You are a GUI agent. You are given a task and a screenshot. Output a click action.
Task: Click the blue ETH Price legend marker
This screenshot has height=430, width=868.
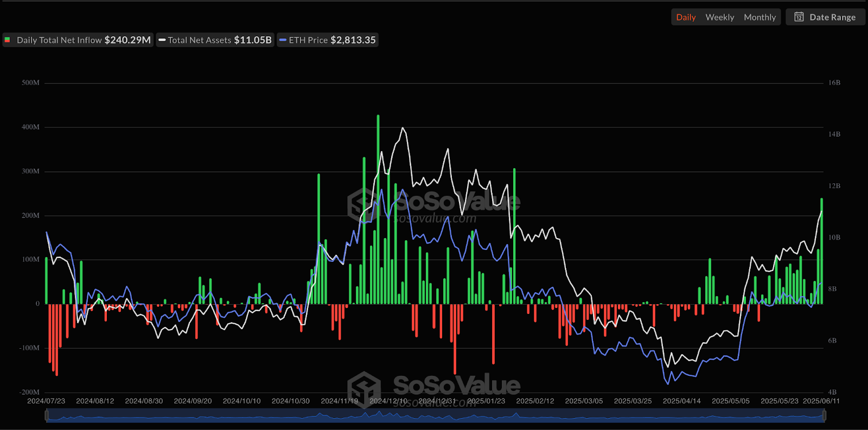tap(283, 40)
